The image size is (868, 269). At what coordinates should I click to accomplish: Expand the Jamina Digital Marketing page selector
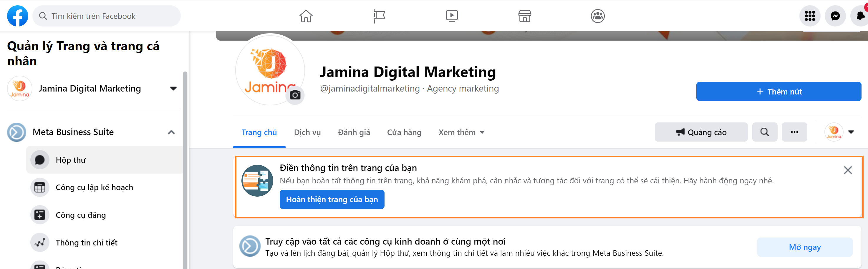pyautogui.click(x=173, y=89)
